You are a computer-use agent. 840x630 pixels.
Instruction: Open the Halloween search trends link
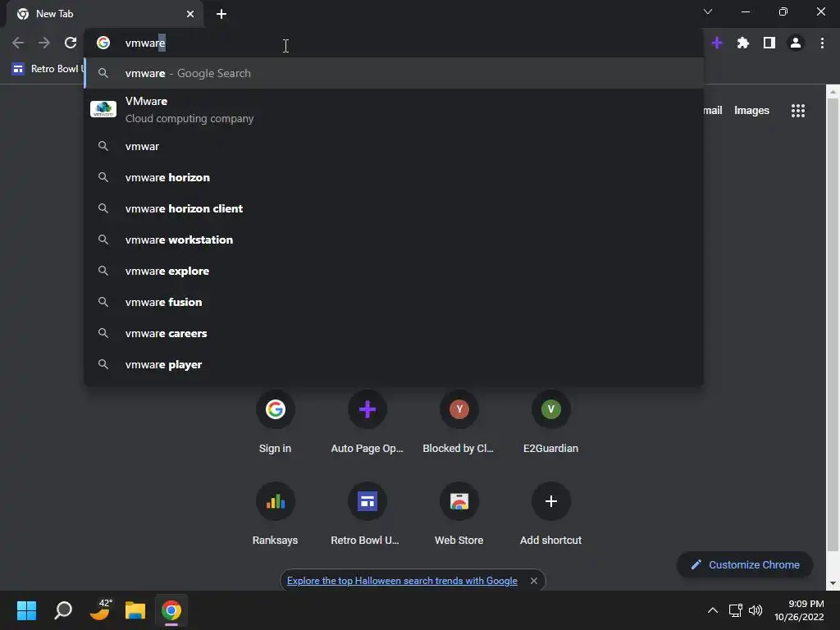[402, 581]
